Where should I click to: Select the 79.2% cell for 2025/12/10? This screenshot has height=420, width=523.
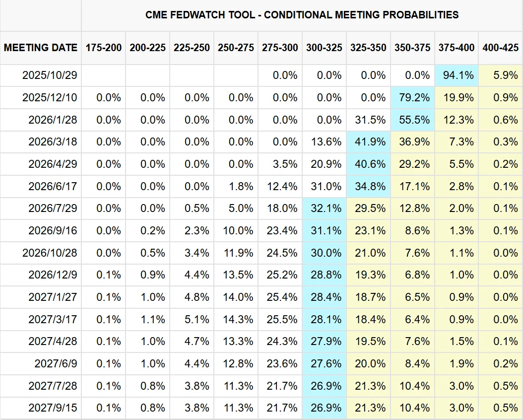[412, 98]
